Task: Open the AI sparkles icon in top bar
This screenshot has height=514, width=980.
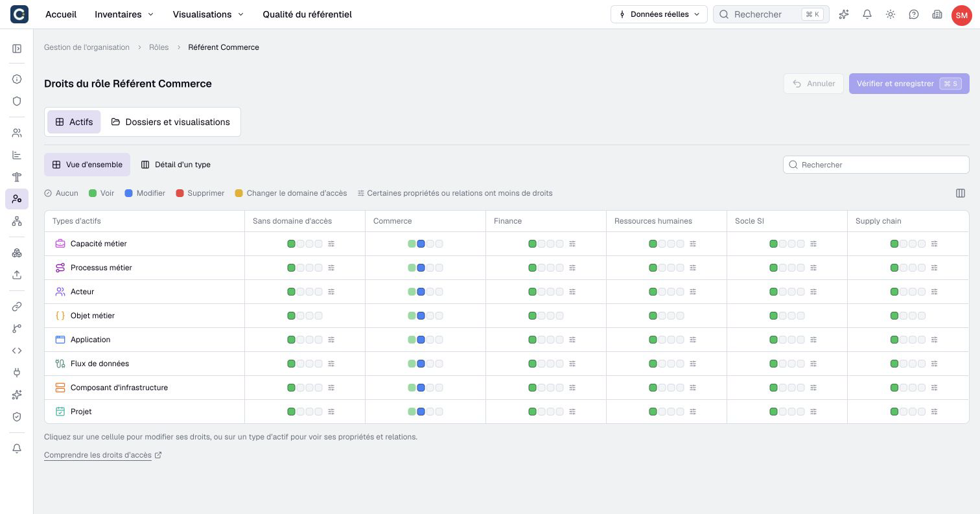Action: (x=844, y=14)
